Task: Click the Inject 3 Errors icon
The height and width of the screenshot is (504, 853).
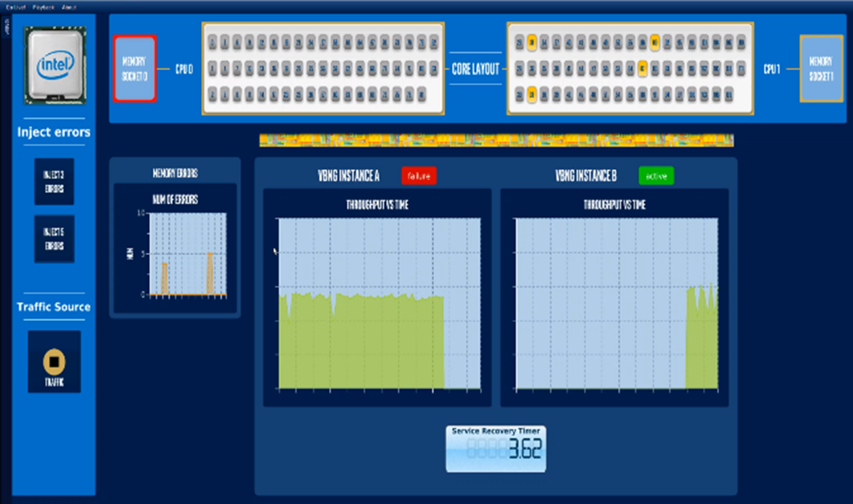Action: (x=54, y=181)
